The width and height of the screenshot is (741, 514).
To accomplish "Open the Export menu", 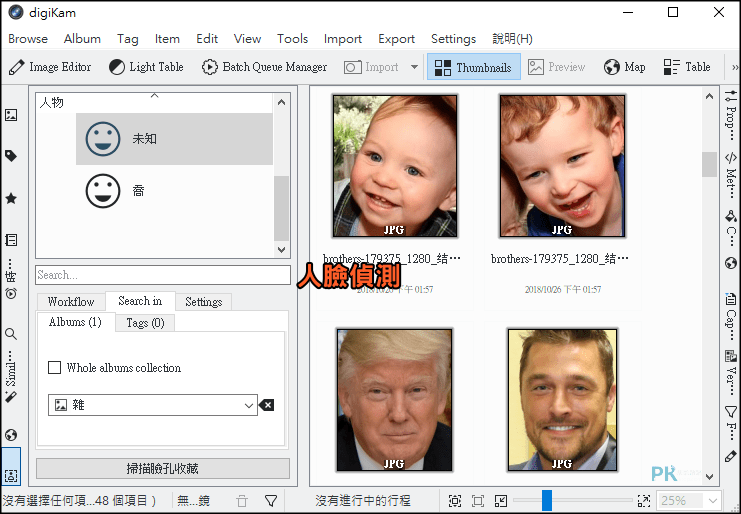I will tap(396, 39).
